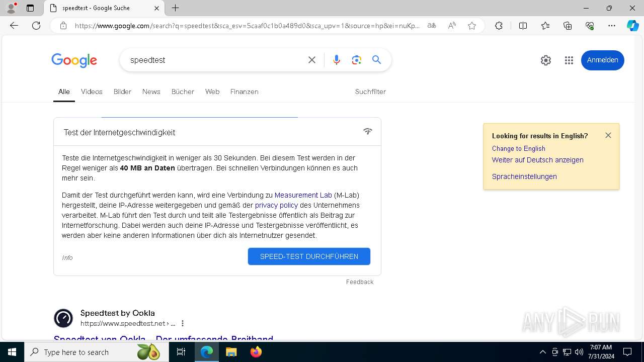The width and height of the screenshot is (644, 362).
Task: Open the Extensions puzzle icon
Action: pyautogui.click(x=499, y=26)
